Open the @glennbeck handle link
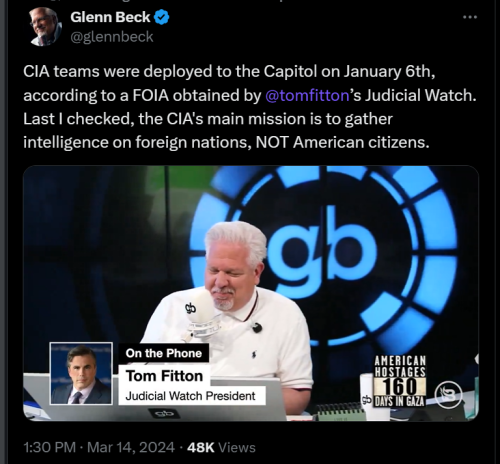Viewport: 500px width, 464px height. click(112, 37)
